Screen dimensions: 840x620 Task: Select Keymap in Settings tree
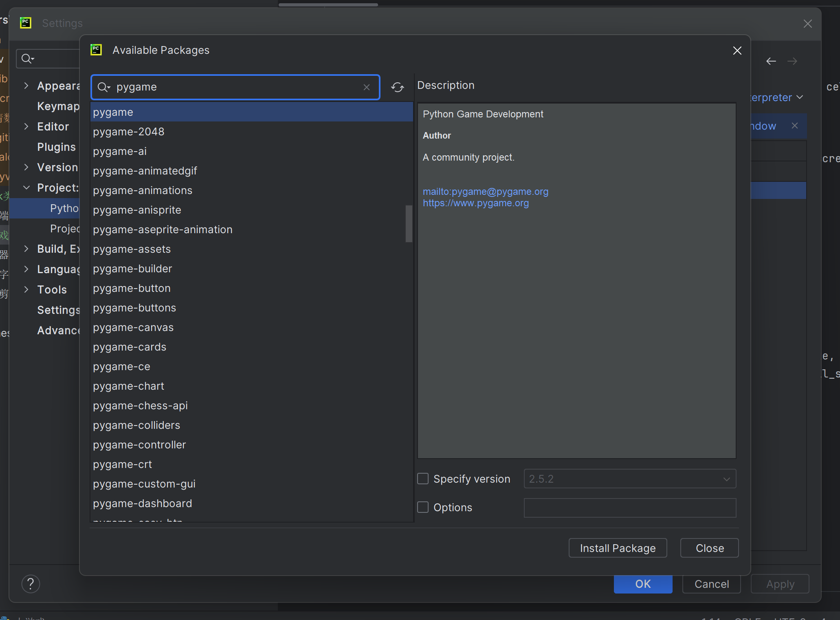(x=58, y=106)
